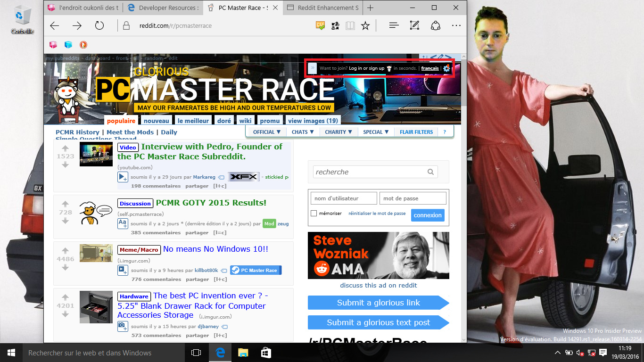Screen dimensions: 644x362
Task: Click Submit a glorious text post
Action: click(x=379, y=322)
